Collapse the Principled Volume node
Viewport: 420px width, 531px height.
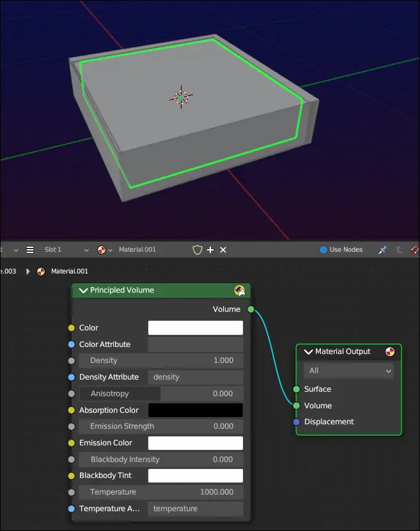[83, 290]
